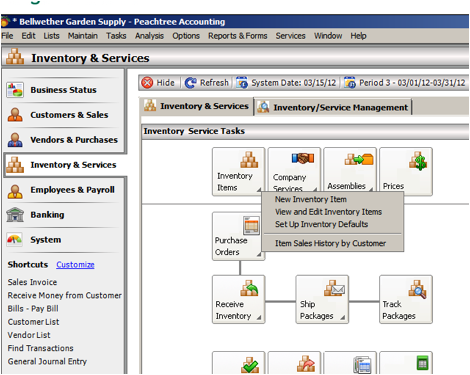Open the Bills - Pay Bill shortcut
The height and width of the screenshot is (375, 470).
coord(33,309)
